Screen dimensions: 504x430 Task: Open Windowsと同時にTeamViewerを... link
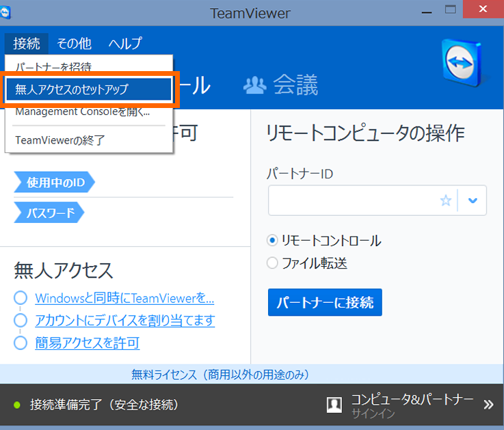(x=124, y=298)
